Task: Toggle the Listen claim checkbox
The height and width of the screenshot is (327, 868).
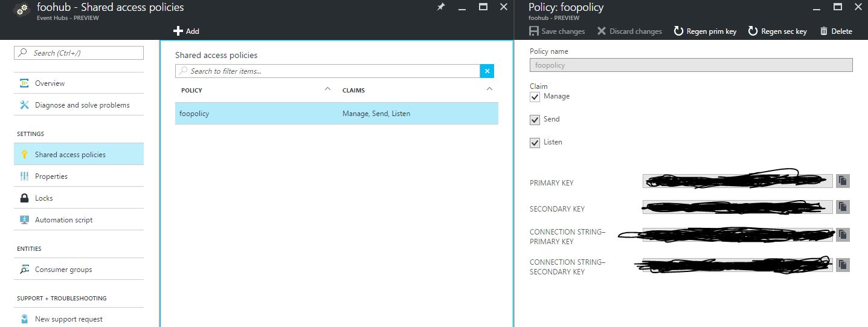Action: coord(535,143)
